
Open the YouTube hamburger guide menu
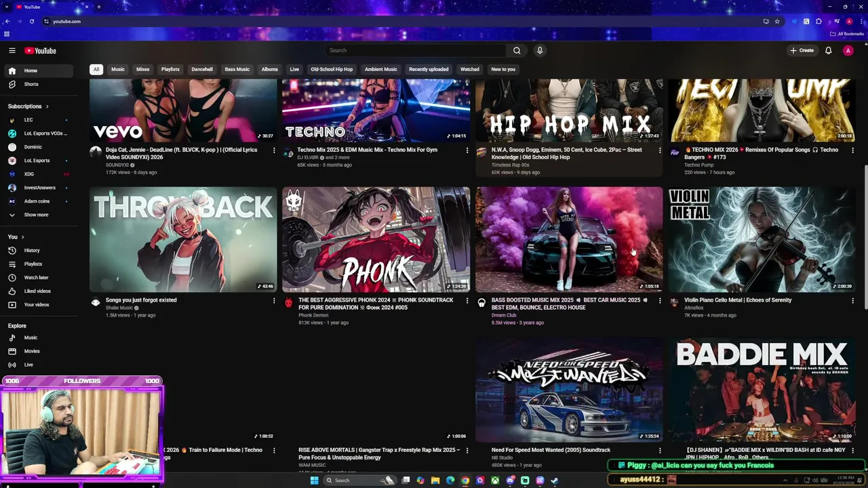(x=12, y=50)
